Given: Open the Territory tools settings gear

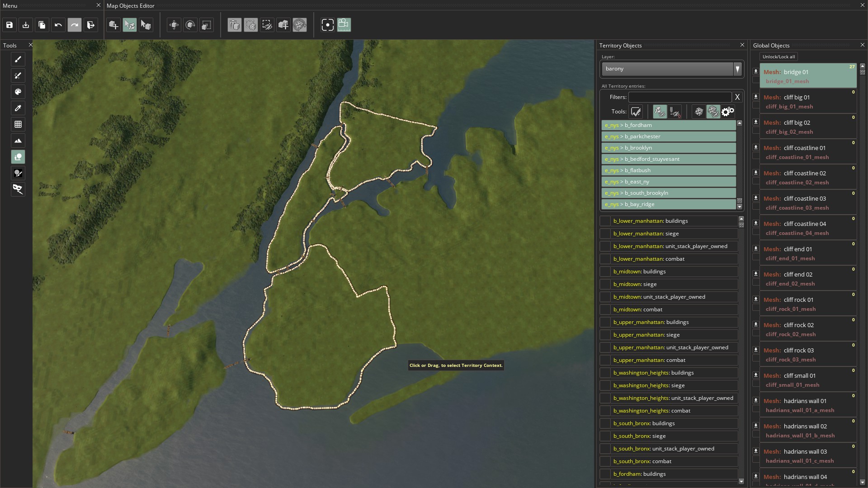Looking at the screenshot, I should [727, 112].
